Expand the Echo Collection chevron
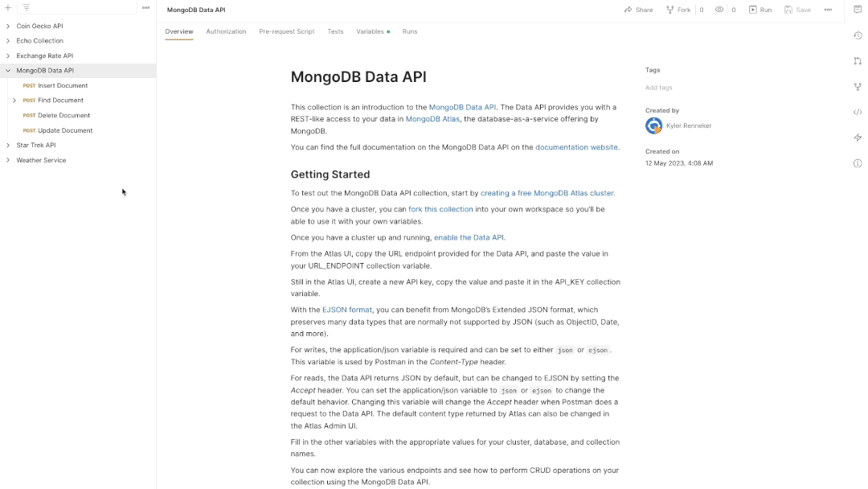Screen dimensions: 868x489 coord(8,41)
